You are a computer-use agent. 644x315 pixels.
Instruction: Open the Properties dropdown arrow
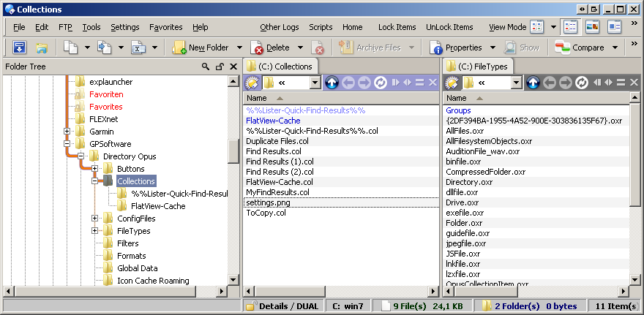[493, 48]
